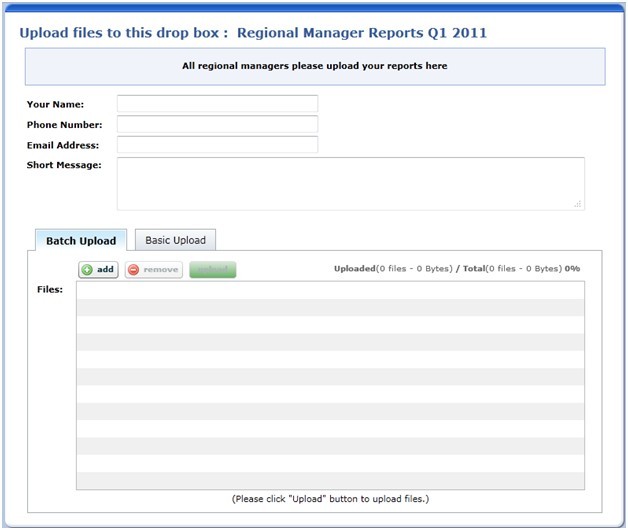Viewport: 628px width, 530px height.
Task: Click the regional managers instruction banner
Action: tap(314, 67)
